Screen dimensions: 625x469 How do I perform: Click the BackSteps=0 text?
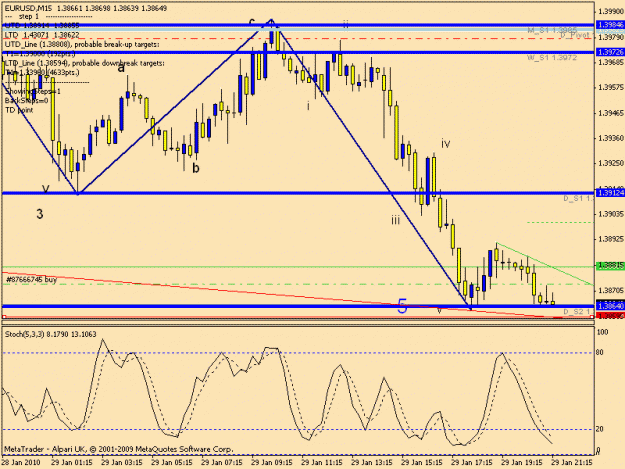tap(26, 100)
